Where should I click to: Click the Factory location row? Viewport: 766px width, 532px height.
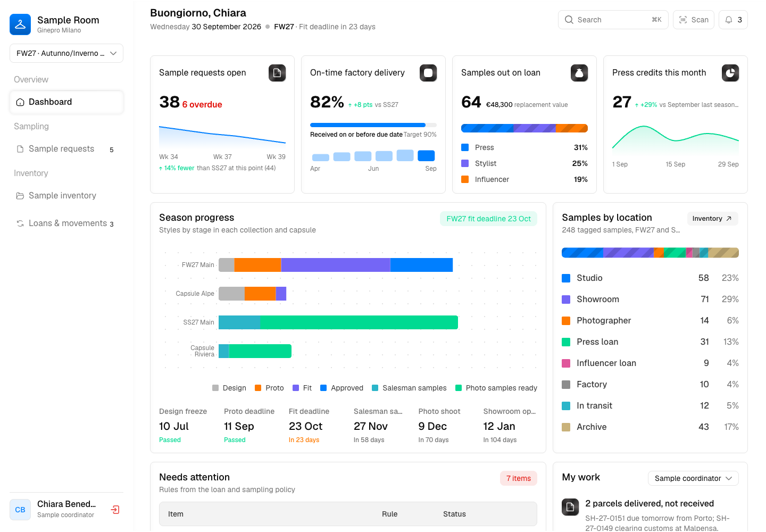(x=650, y=385)
